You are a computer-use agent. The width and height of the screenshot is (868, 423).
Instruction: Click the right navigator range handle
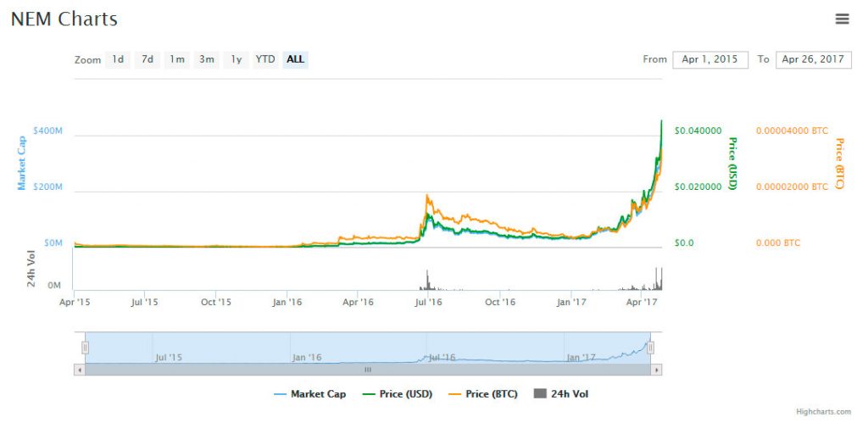pyautogui.click(x=650, y=348)
